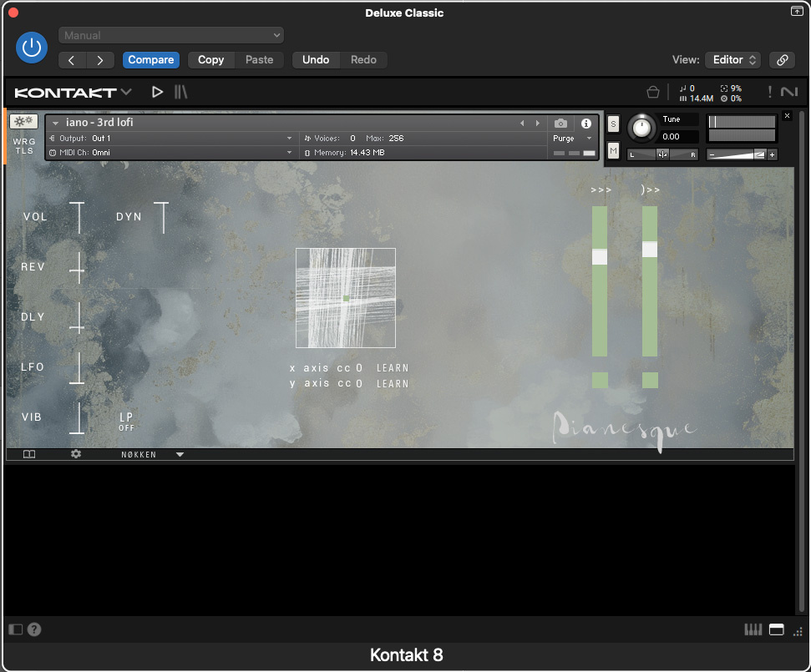
Task: Click the Tune knob
Action: (641, 128)
